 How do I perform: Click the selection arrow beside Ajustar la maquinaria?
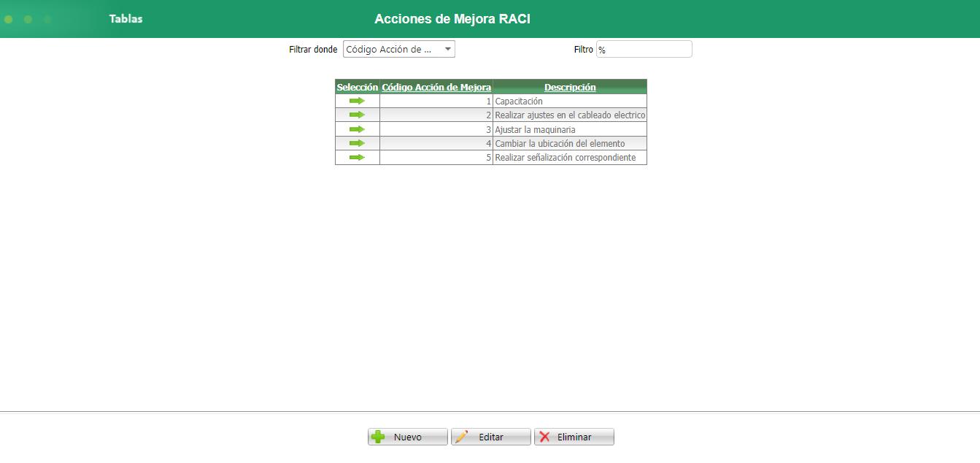pyautogui.click(x=357, y=129)
